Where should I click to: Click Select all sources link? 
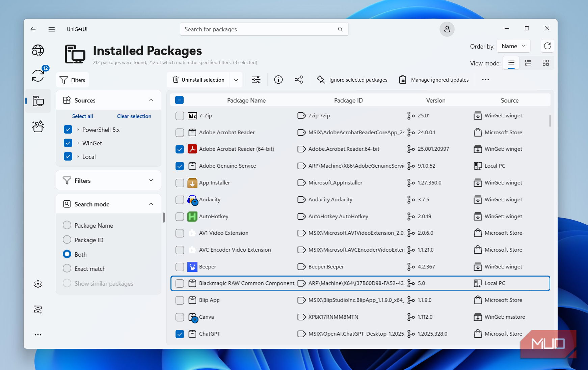pos(82,116)
